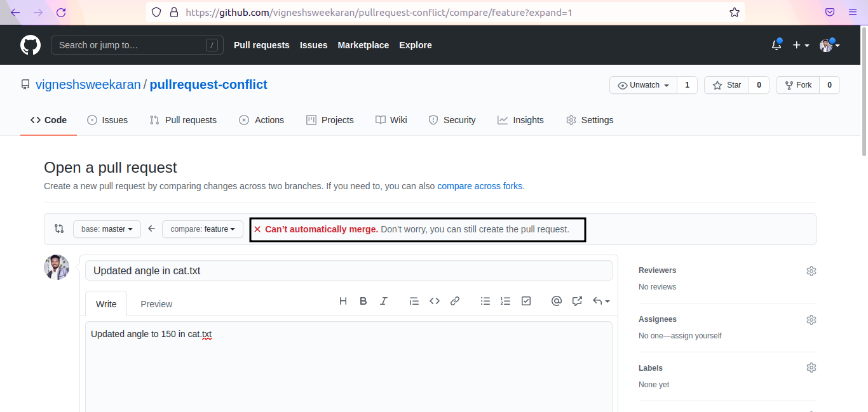The height and width of the screenshot is (412, 868).
Task: Click the compare across forks link
Action: (x=480, y=186)
